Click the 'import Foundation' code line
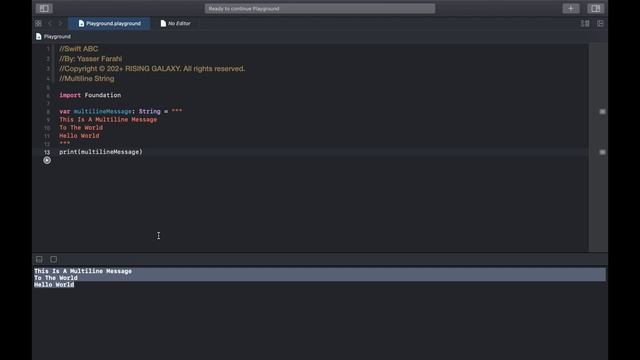Viewport: 640px width, 360px height. (x=90, y=95)
